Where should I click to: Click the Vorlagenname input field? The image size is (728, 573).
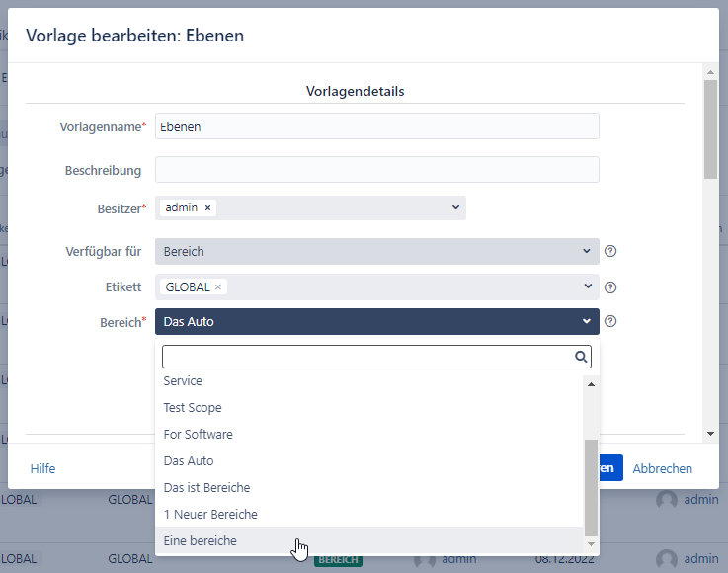(x=376, y=126)
